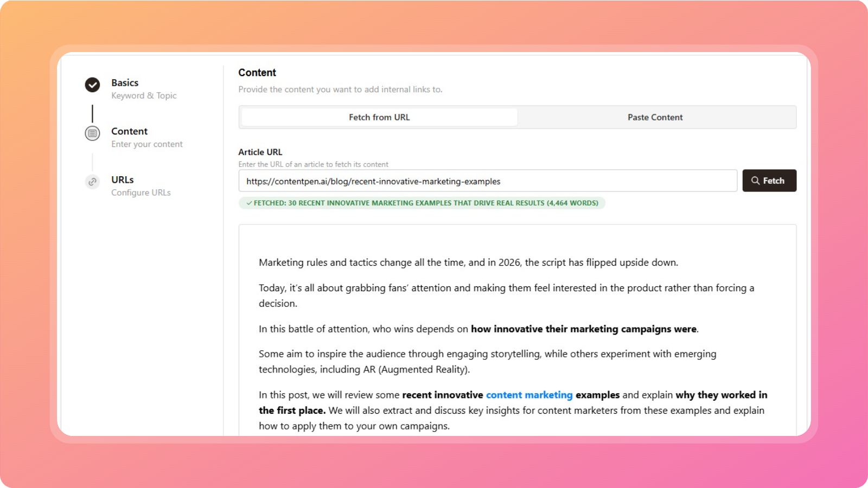Go to the URLs step in sidebar

(x=122, y=179)
